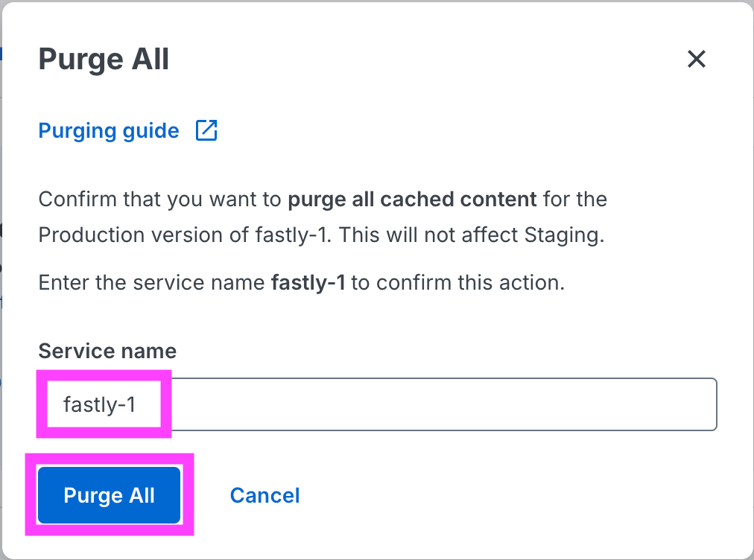Click the 'Production version of fastly-1' sentence
Viewport: 754px width, 560px height.
(x=185, y=235)
